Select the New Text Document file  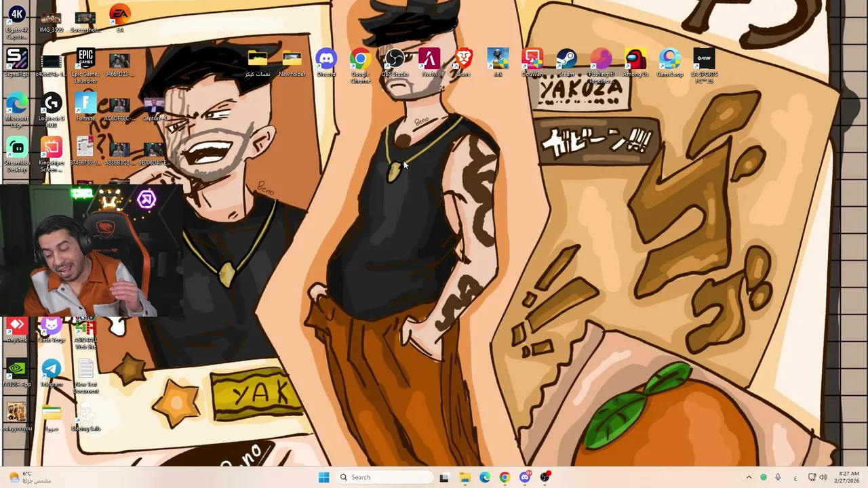click(85, 377)
